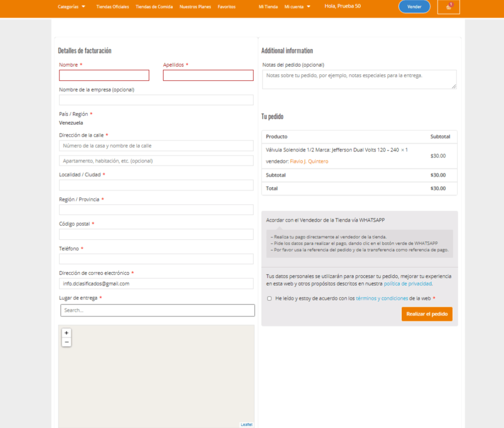The height and width of the screenshot is (428, 504).
Task: Open the shopping cart icon
Action: pos(448,7)
